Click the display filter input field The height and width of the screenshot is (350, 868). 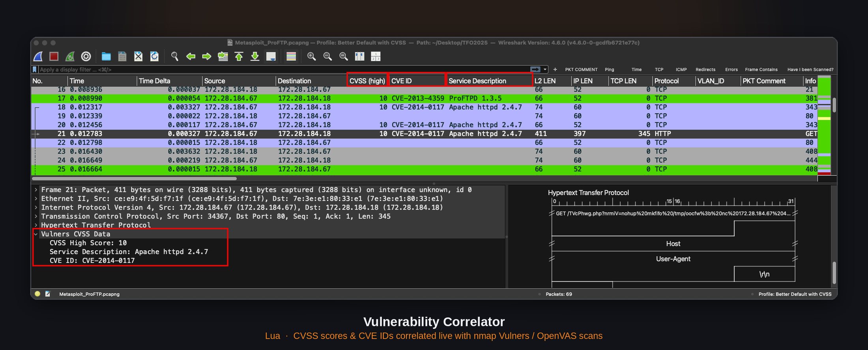283,69
